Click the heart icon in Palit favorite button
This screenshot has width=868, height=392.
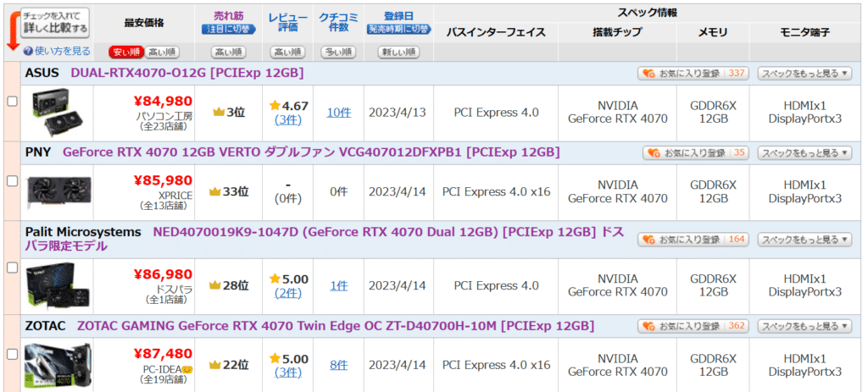point(647,240)
